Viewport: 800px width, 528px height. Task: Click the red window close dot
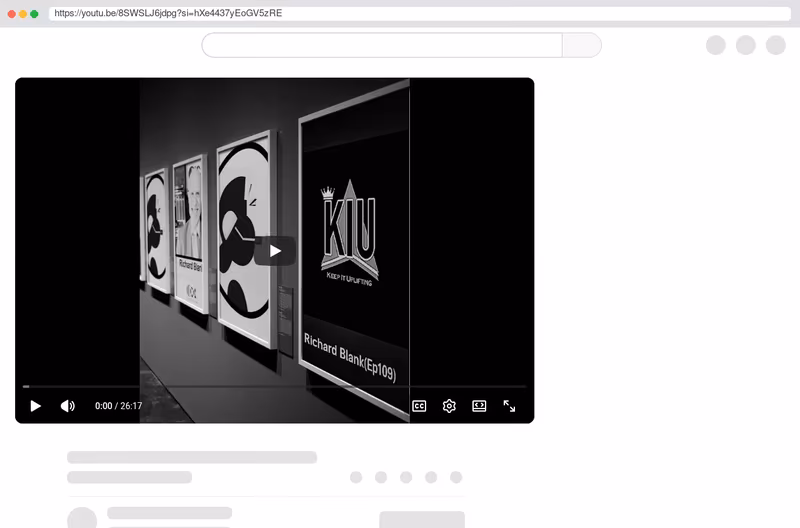tap(12, 14)
